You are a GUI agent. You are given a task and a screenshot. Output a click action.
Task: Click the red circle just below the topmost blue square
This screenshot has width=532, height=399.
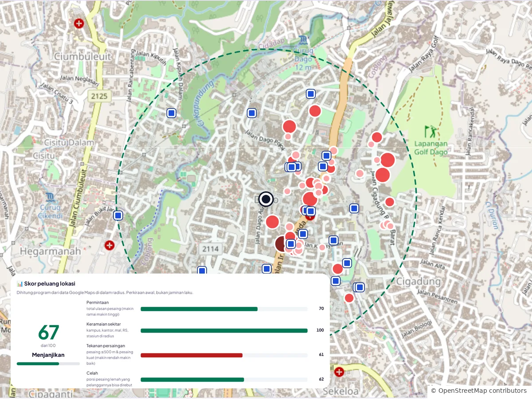pos(315,111)
